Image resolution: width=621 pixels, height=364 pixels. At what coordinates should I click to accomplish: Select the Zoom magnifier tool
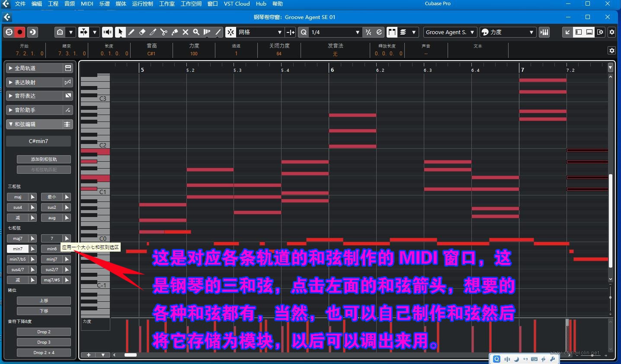pyautogui.click(x=196, y=32)
